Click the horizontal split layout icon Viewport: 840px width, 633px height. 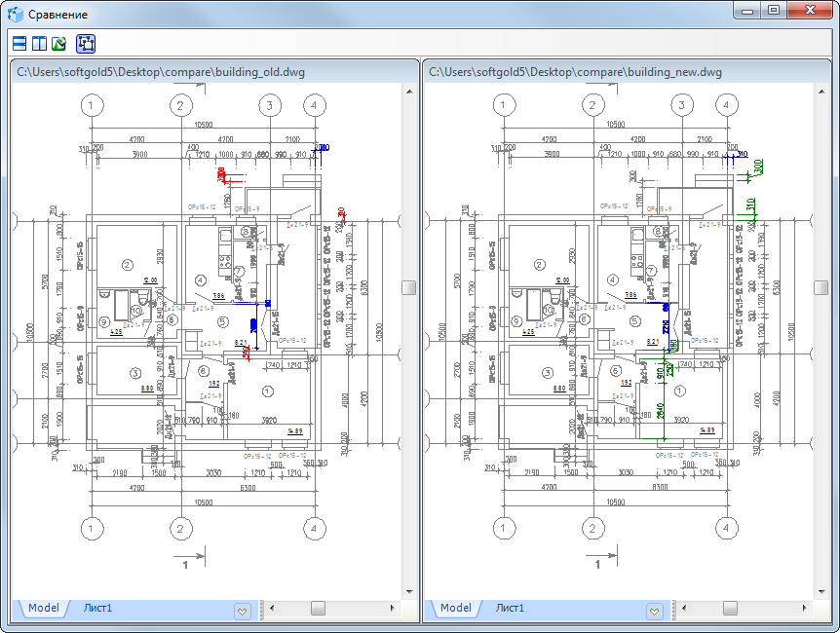(19, 44)
